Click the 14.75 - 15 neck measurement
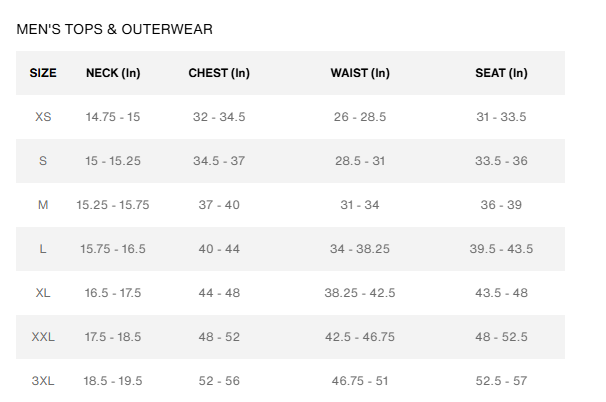This screenshot has width=606, height=402. (113, 117)
